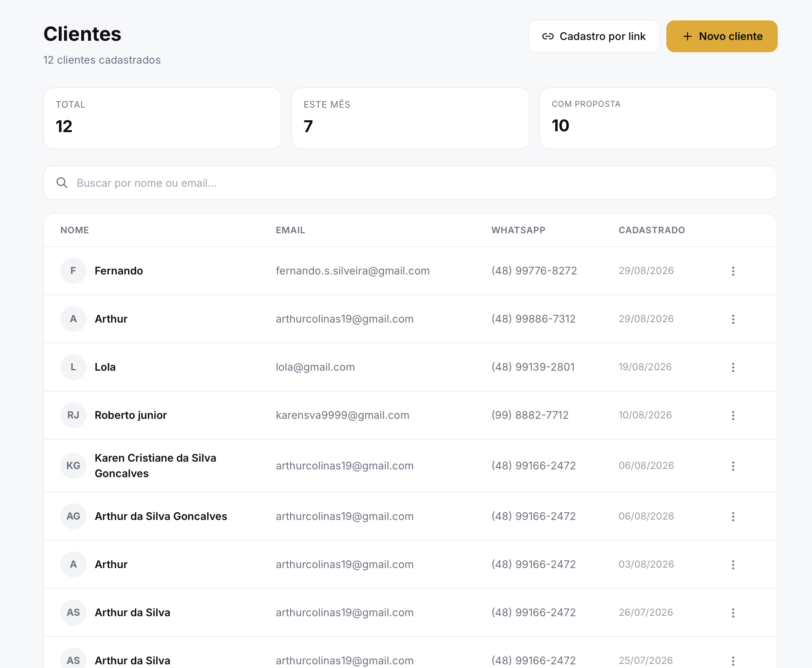812x668 pixels.
Task: Open actions menu for Fernando row
Action: tap(733, 271)
